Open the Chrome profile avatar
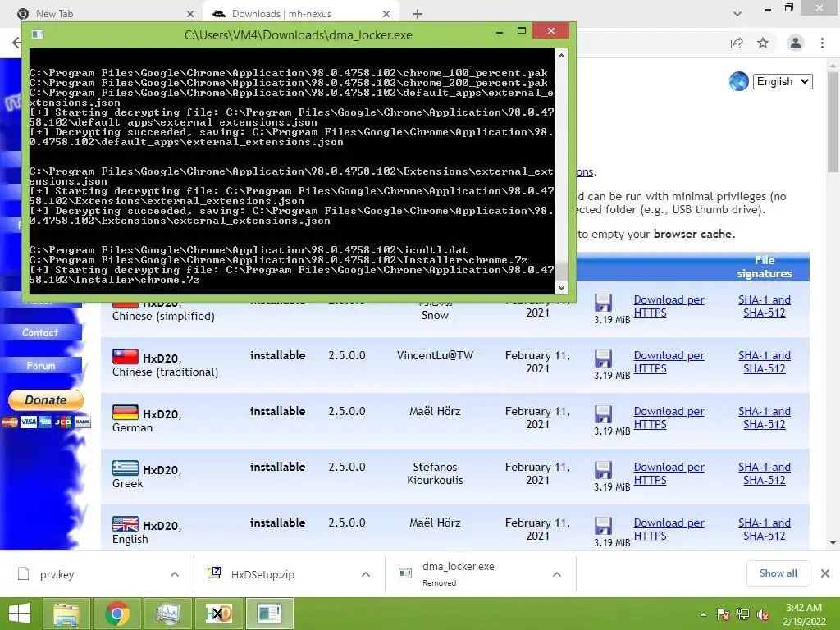This screenshot has width=840, height=630. point(796,43)
